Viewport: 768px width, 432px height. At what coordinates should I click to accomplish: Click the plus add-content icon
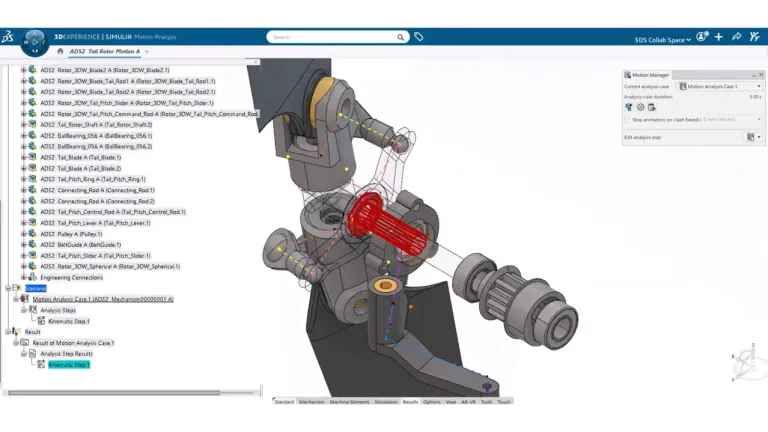tap(719, 37)
